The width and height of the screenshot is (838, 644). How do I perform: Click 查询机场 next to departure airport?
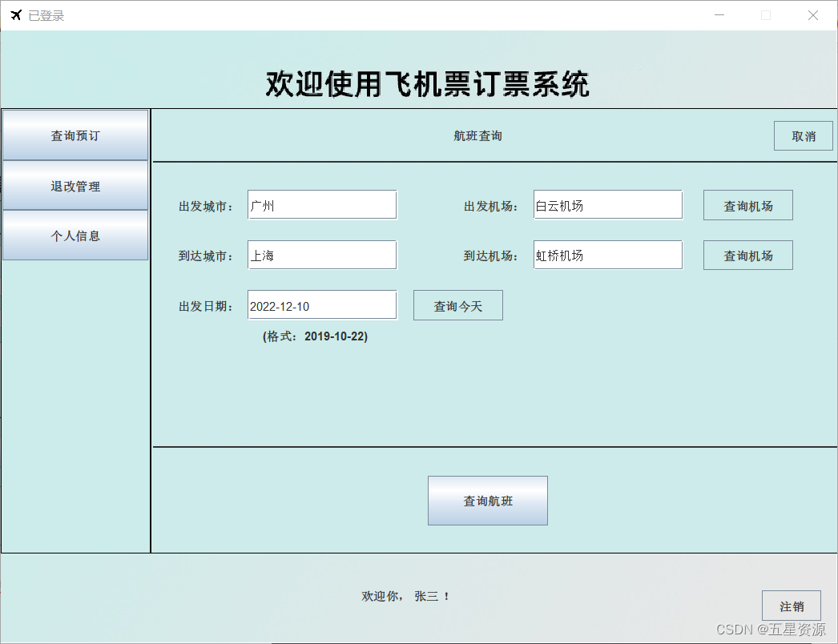click(747, 205)
